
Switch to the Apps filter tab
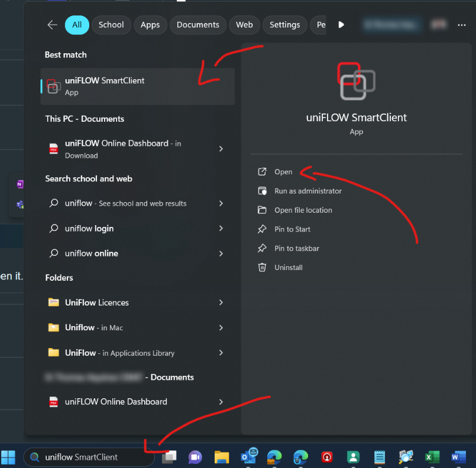(150, 25)
